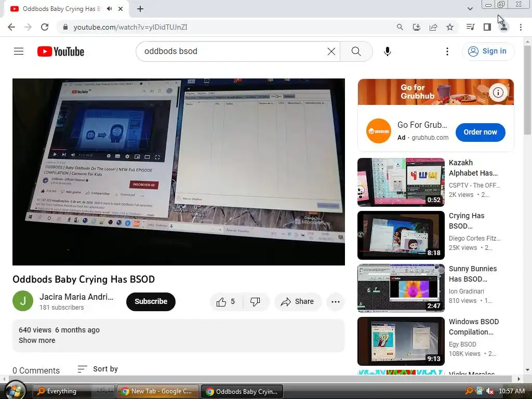Open Crying Has BSOD video thumbnail
532x399 pixels.
tap(401, 235)
